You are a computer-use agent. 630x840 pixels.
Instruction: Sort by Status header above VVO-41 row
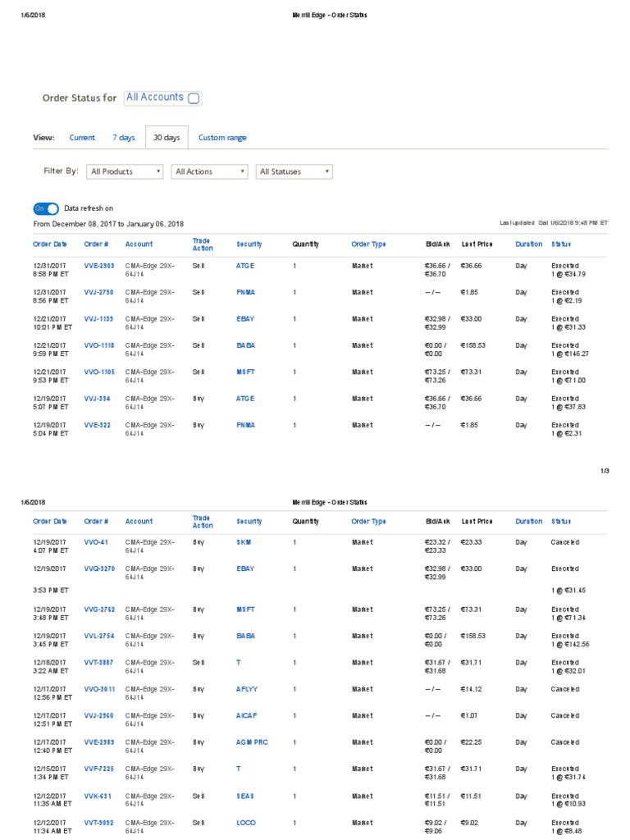(x=561, y=521)
